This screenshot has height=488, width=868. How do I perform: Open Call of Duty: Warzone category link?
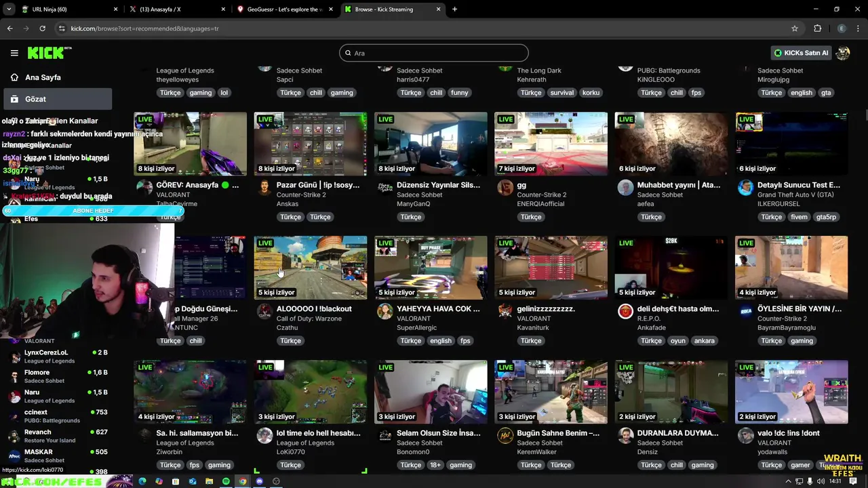click(309, 319)
